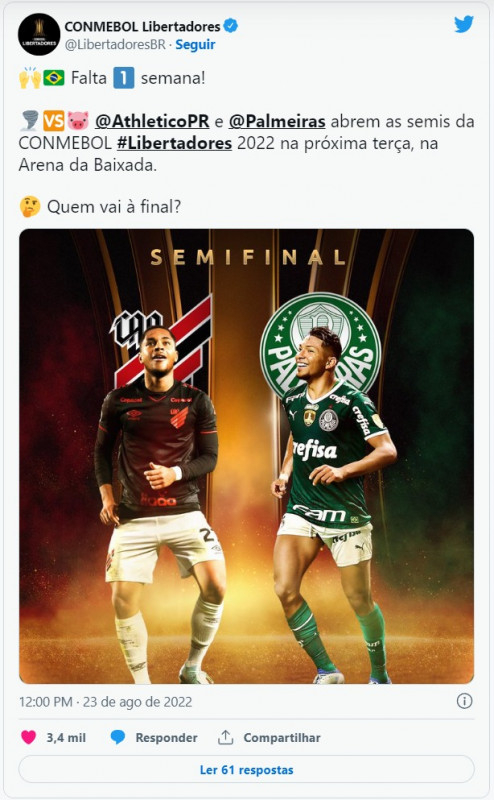Click the share upload arrow icon
Screen dimensions: 494x800
[x=225, y=737]
